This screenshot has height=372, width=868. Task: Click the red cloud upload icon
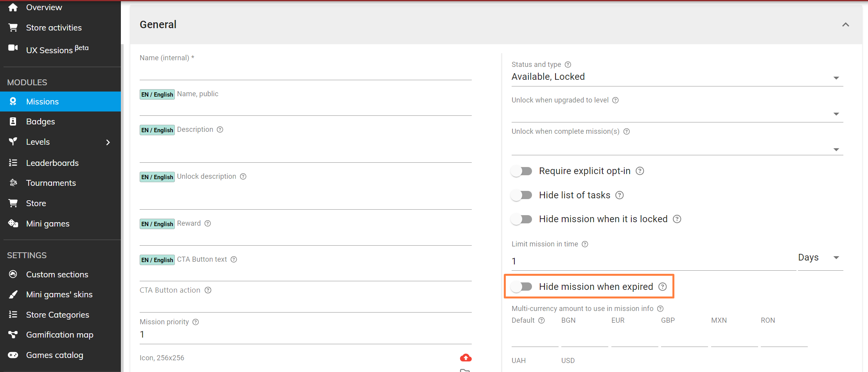[465, 358]
